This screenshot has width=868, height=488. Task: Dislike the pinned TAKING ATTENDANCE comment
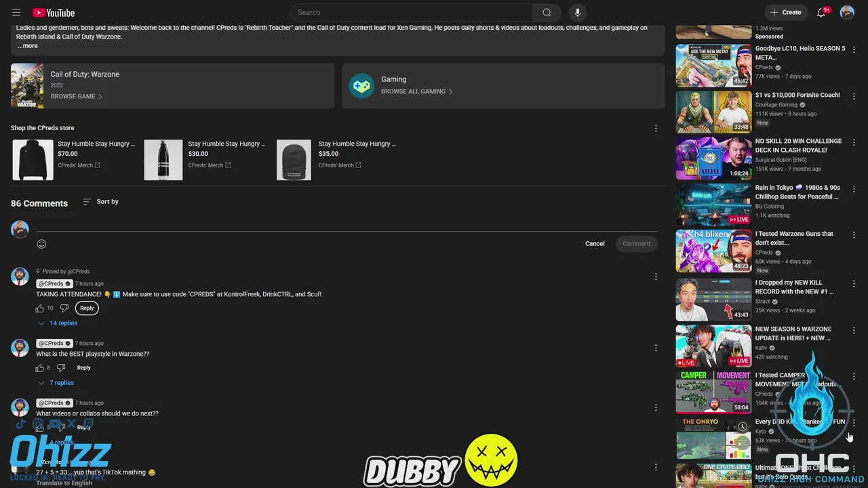[64, 308]
